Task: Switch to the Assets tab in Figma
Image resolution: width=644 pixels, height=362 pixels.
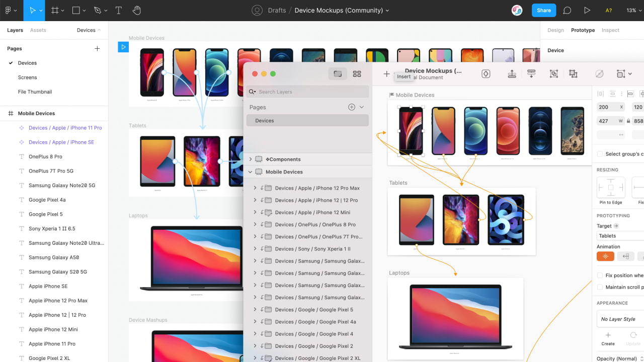Action: click(x=38, y=30)
